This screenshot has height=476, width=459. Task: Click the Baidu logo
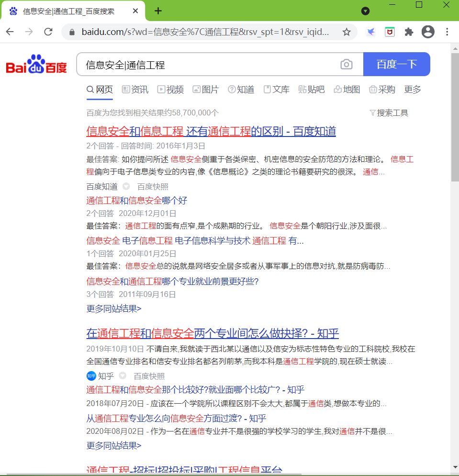point(36,64)
